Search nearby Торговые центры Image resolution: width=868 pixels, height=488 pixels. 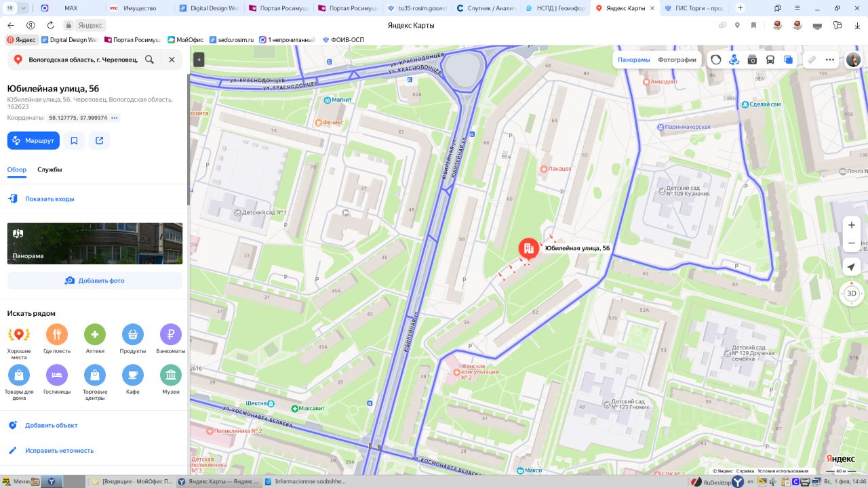pos(95,382)
